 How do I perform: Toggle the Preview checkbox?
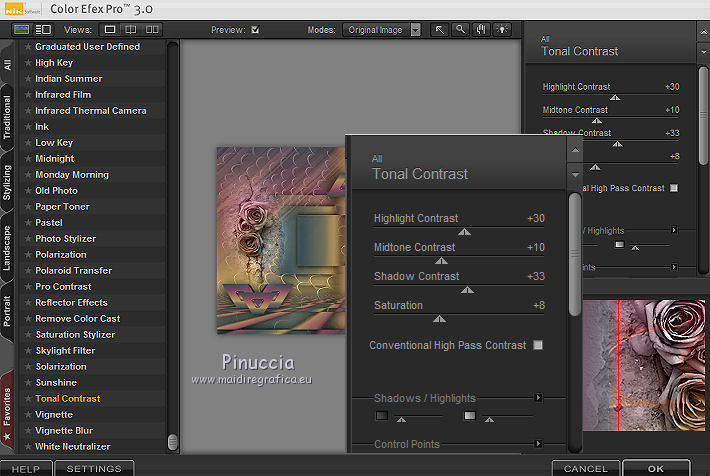tap(255, 30)
